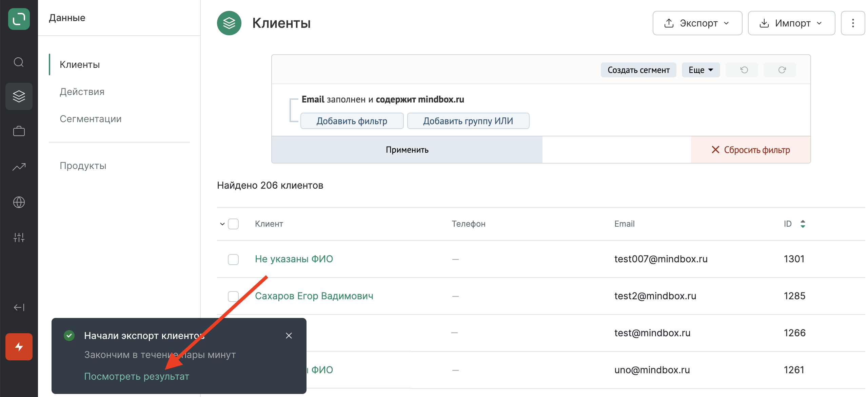Undo the last filter change
Image resolution: width=868 pixels, height=397 pixels.
coord(742,70)
